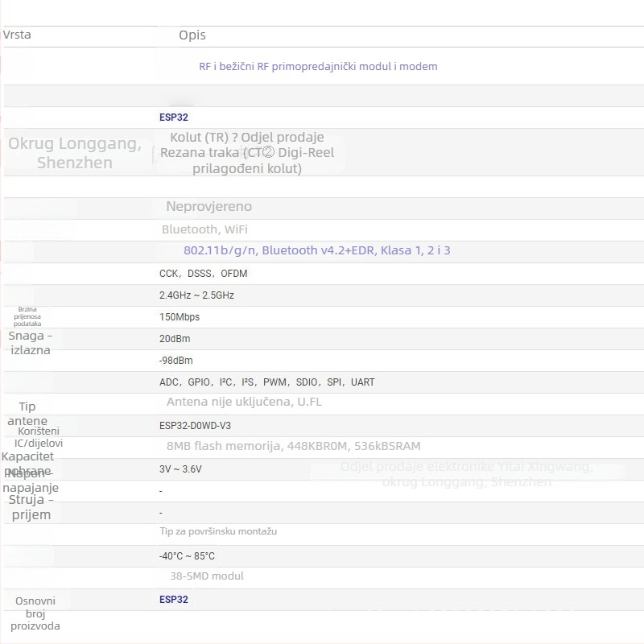This screenshot has width=644, height=644.
Task: Click the Korišteni IC/dijelovi label
Action: (x=39, y=437)
